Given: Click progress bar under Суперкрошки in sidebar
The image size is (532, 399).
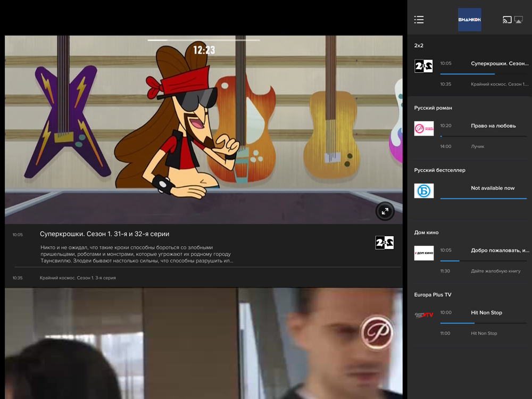Looking at the screenshot, I should click(x=483, y=73).
